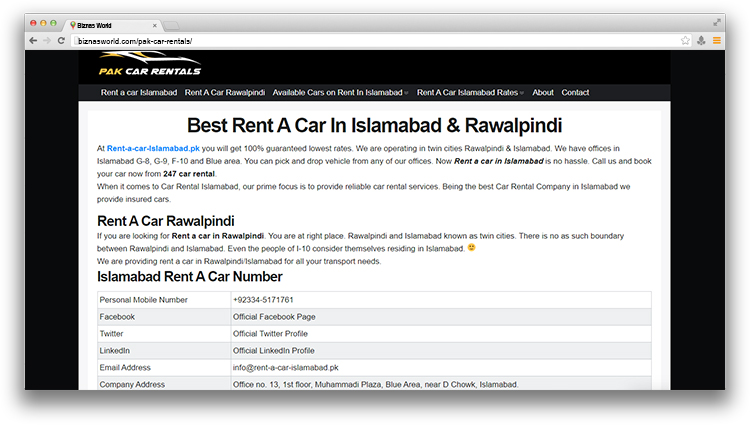Open the Rent a car Islamabad menu item

tap(139, 93)
